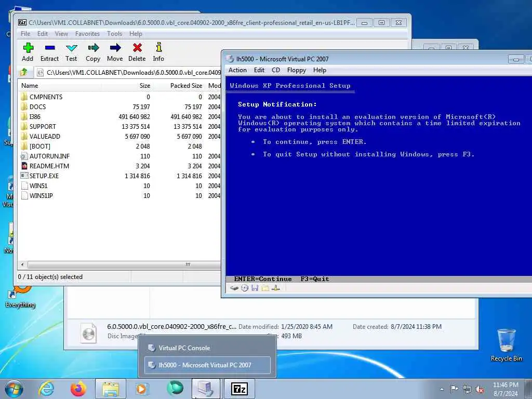
Task: Select the AUTORUN.INF file
Action: point(120,156)
